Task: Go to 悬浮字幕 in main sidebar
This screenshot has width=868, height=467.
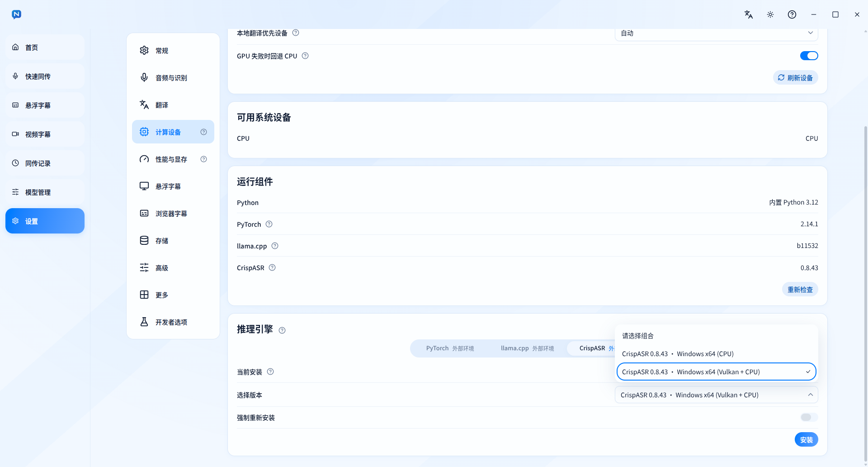Action: coord(45,105)
